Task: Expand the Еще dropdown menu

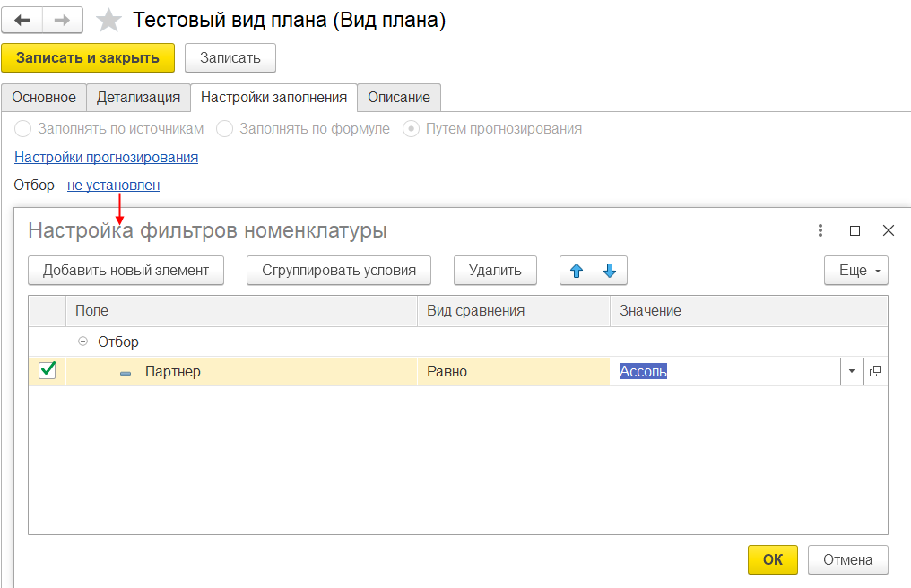Action: 855,270
